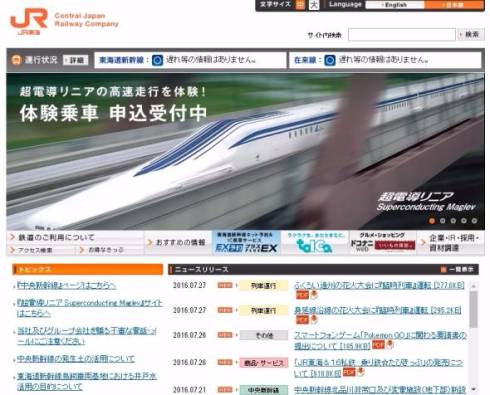490x395 pixels.
Task: Open ふくろい遠州の花火大会 news link
Action: pyautogui.click(x=379, y=285)
